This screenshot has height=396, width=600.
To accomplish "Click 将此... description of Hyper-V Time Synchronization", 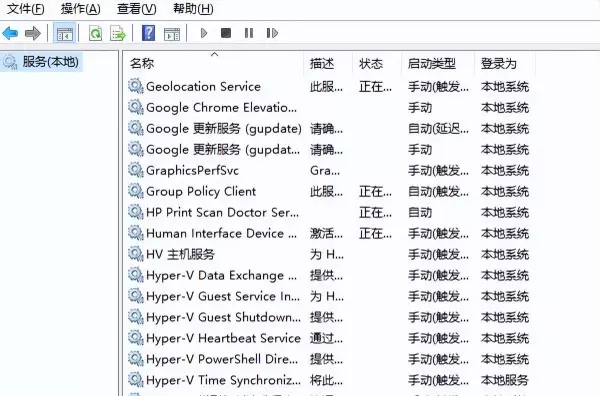I will click(x=326, y=380).
